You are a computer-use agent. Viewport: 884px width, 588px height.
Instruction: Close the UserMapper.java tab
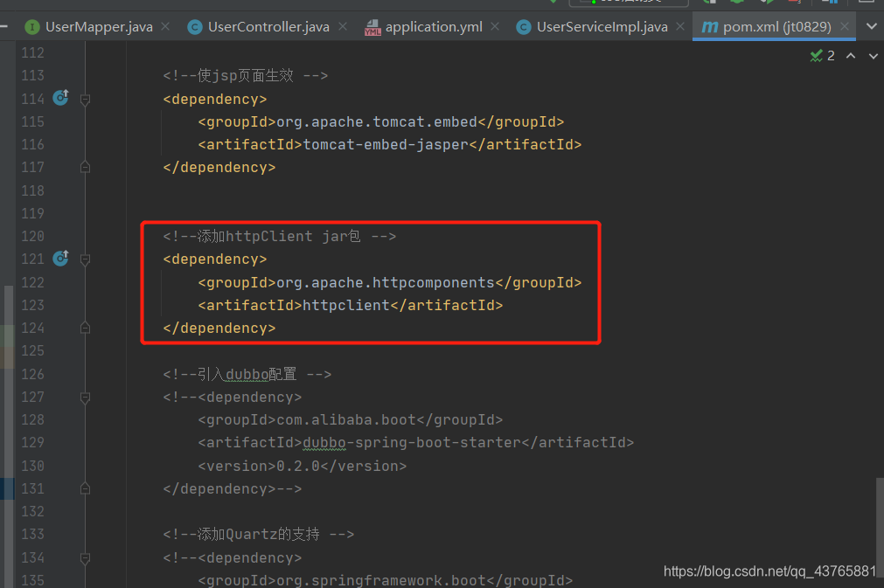tap(165, 26)
